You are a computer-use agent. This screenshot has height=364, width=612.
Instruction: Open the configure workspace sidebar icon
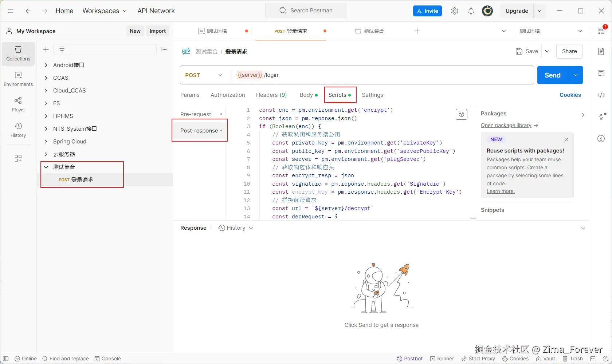click(18, 158)
